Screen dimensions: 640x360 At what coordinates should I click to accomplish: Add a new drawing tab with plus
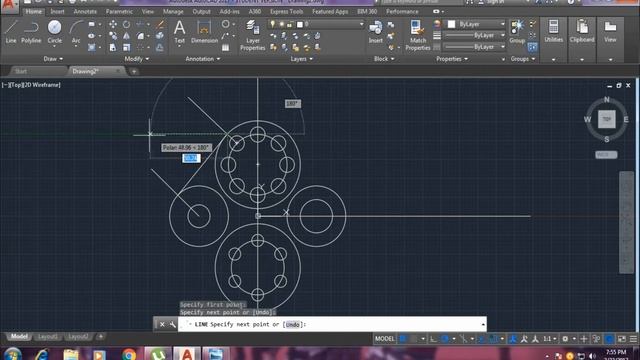click(134, 71)
